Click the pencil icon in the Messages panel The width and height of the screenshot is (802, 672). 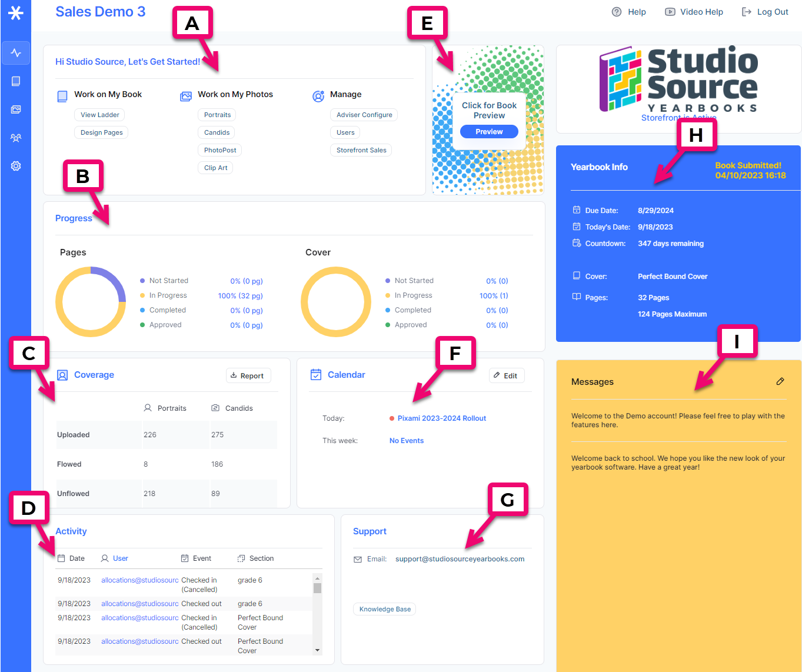coord(780,381)
